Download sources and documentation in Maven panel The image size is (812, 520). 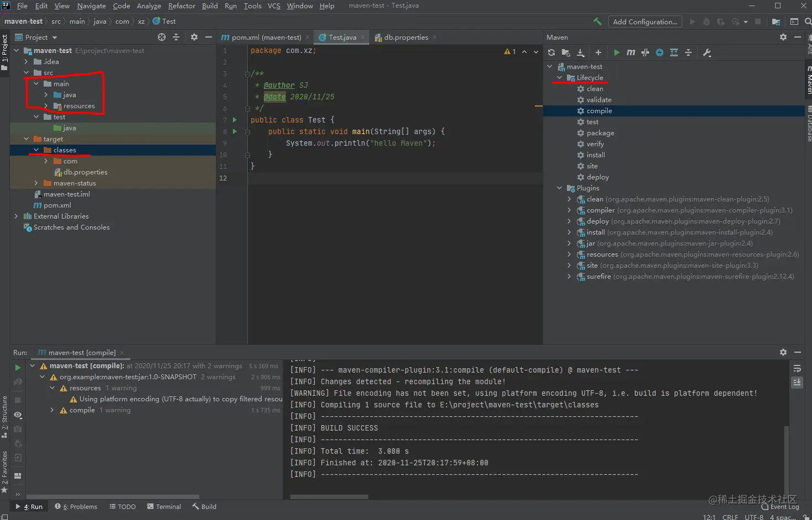tap(581, 52)
